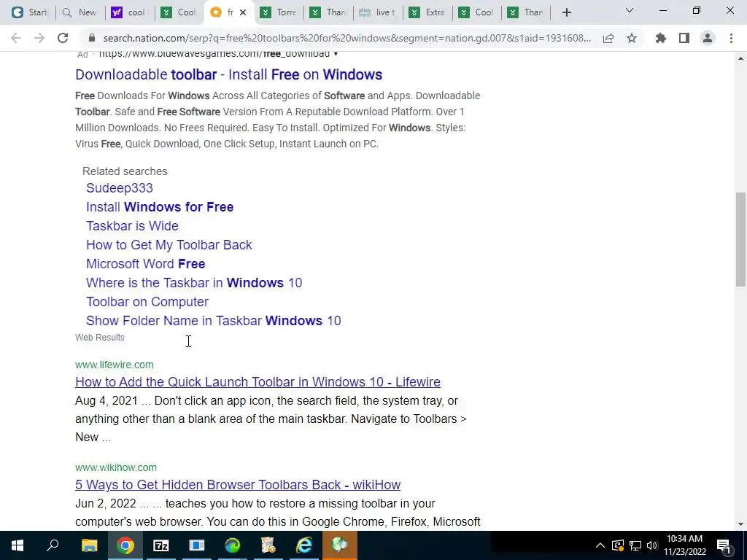Expand the tab search chevron

630,10
